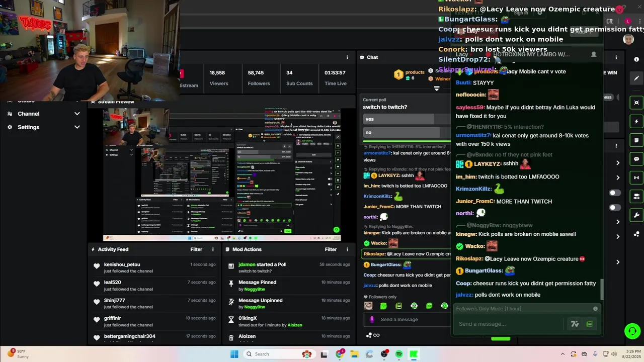This screenshot has height=362, width=644.
Task: Click the unpin icon next to Message Unpinned
Action: click(x=231, y=302)
